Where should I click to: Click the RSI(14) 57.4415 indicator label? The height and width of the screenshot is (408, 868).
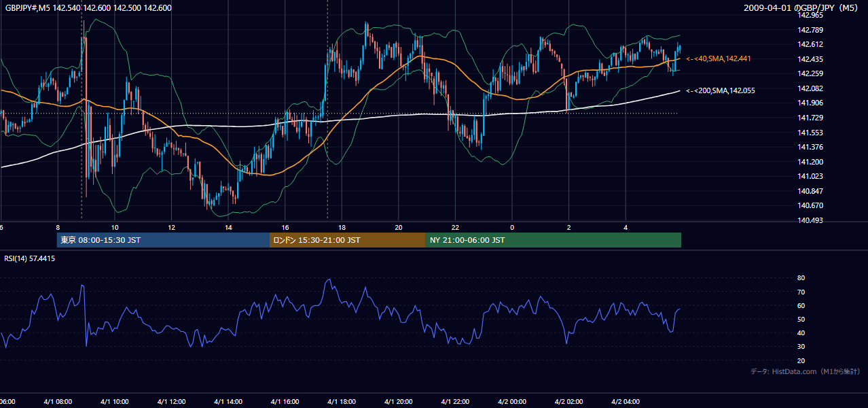[30, 258]
